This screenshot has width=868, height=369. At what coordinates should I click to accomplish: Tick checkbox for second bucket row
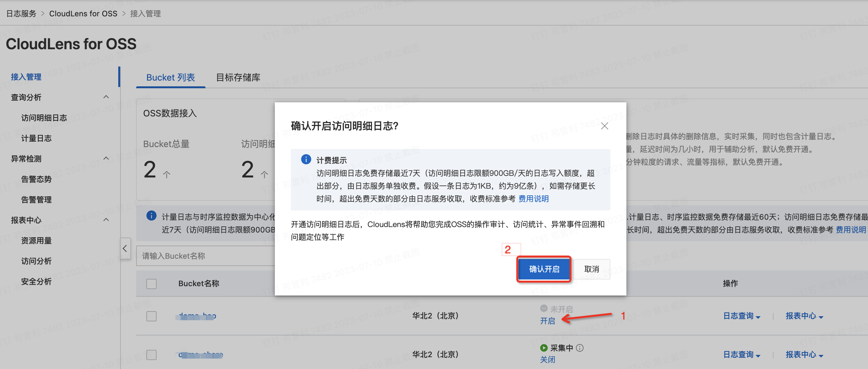pyautogui.click(x=151, y=355)
